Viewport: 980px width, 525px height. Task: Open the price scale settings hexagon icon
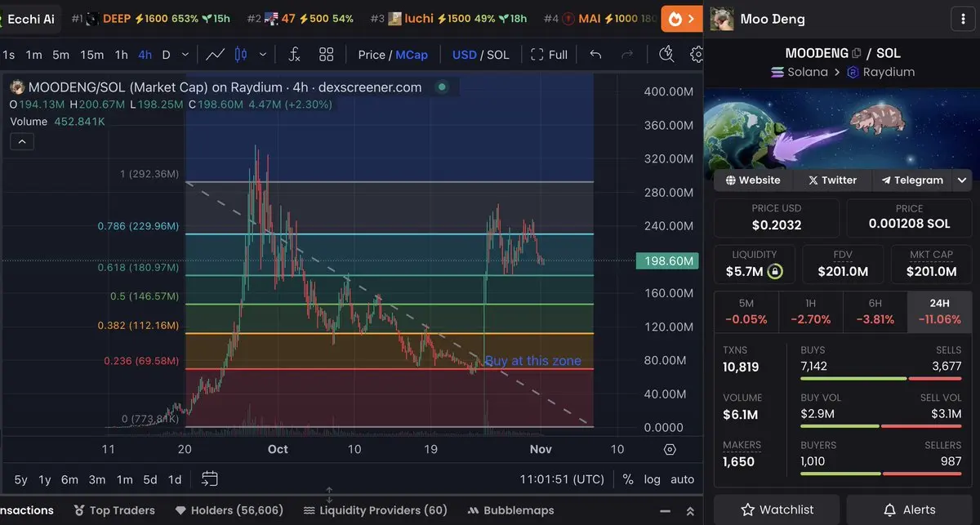click(670, 449)
